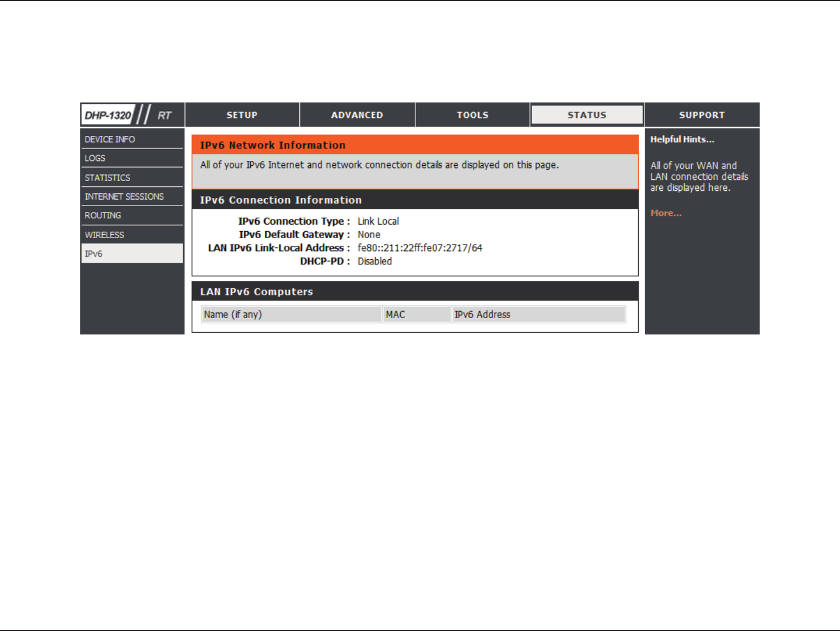The width and height of the screenshot is (840, 631).
Task: Select the STATUS tab
Action: pos(587,115)
